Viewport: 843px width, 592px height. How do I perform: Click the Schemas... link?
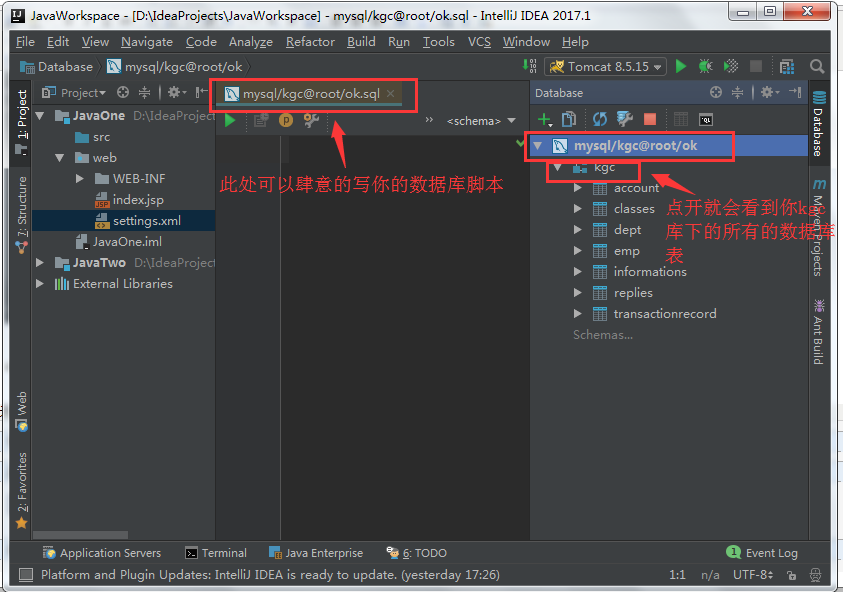tap(603, 335)
